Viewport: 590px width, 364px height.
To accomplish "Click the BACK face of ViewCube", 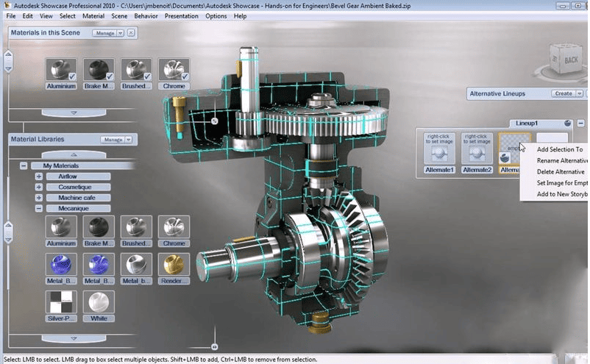I will [571, 60].
